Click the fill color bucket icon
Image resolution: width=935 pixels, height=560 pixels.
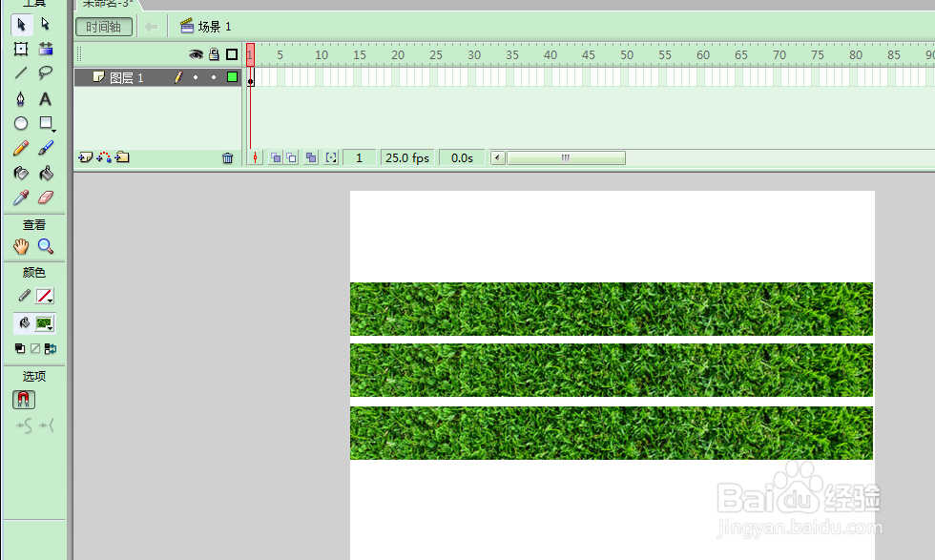(x=24, y=323)
